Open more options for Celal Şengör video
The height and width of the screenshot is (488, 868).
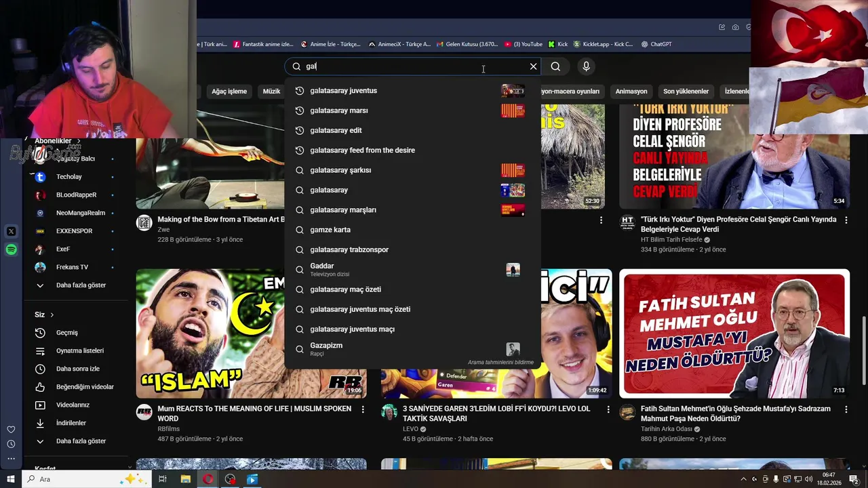(x=846, y=220)
